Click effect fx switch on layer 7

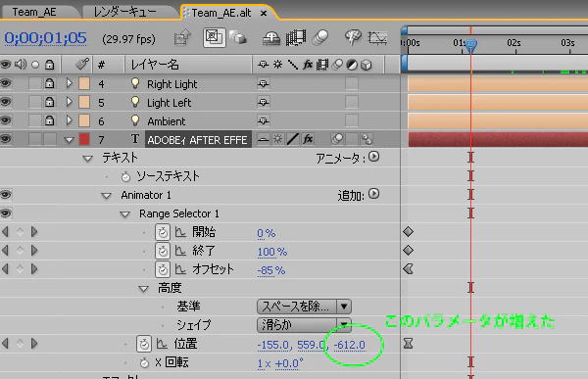tap(308, 139)
